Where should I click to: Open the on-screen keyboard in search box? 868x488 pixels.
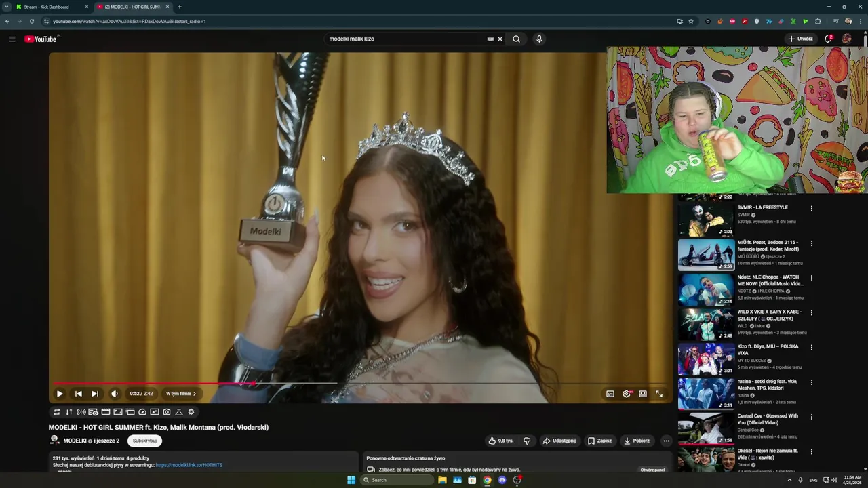point(490,39)
